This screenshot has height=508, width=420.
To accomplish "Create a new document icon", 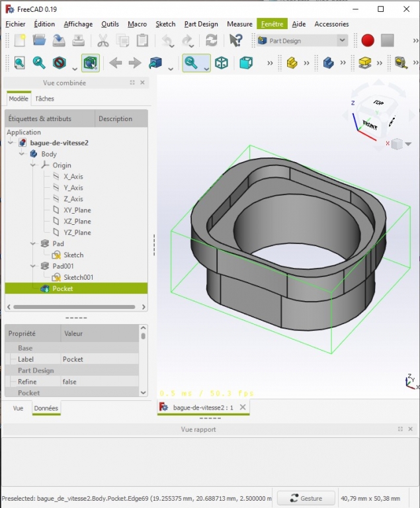I will tap(19, 41).
